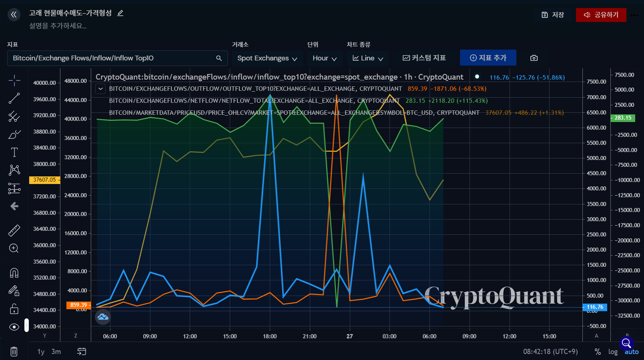Open Spot Exchanges dropdown
The height and width of the screenshot is (360, 644).
point(267,58)
